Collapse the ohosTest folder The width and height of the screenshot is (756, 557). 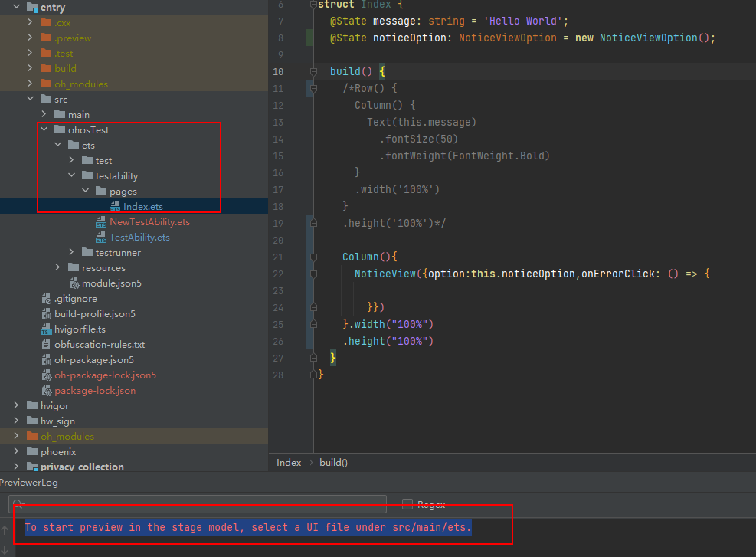coord(44,129)
